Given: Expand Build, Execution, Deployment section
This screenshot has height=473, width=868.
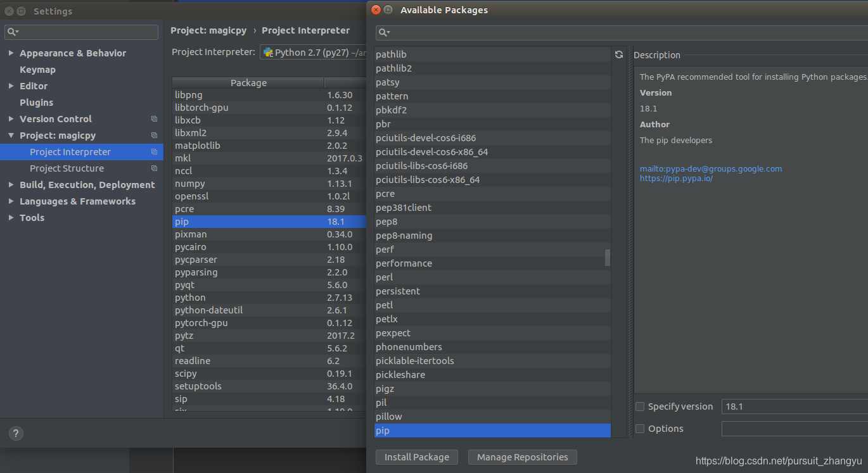Looking at the screenshot, I should point(11,185).
